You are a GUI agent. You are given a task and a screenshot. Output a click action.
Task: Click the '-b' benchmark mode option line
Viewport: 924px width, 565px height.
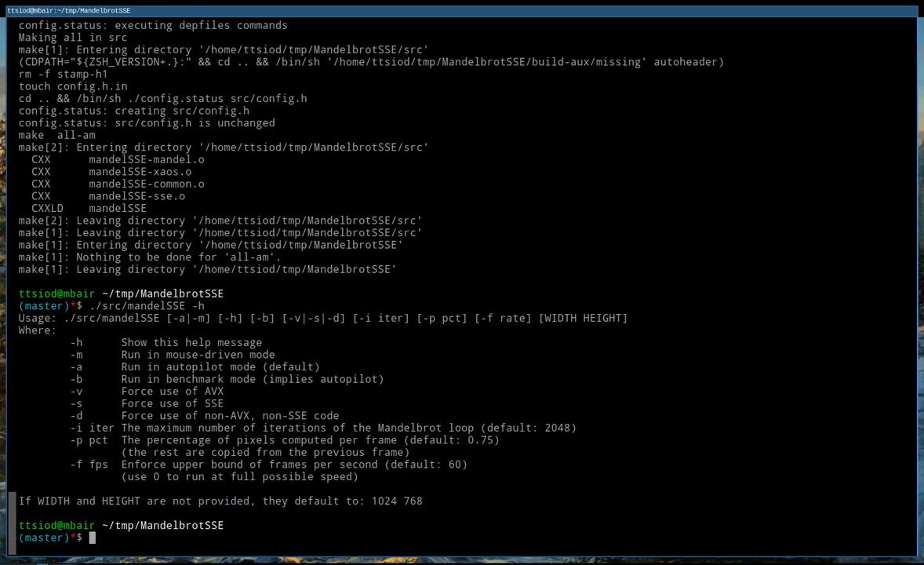(x=227, y=379)
